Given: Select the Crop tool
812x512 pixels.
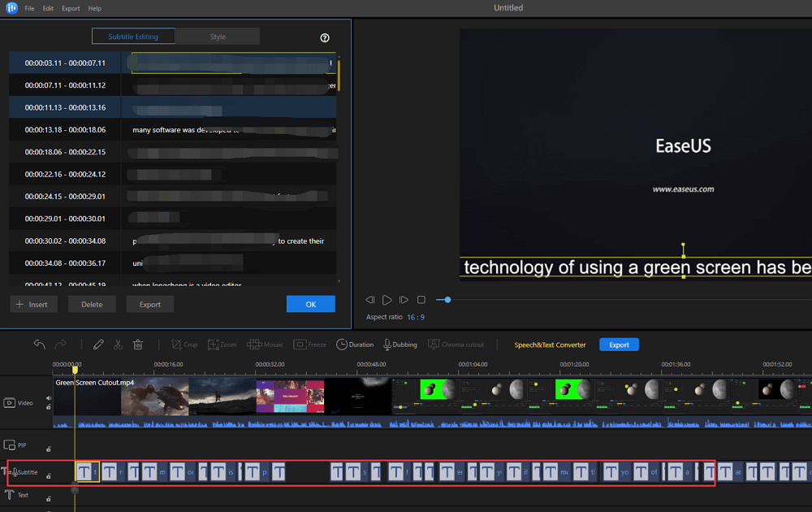Looking at the screenshot, I should (x=184, y=345).
